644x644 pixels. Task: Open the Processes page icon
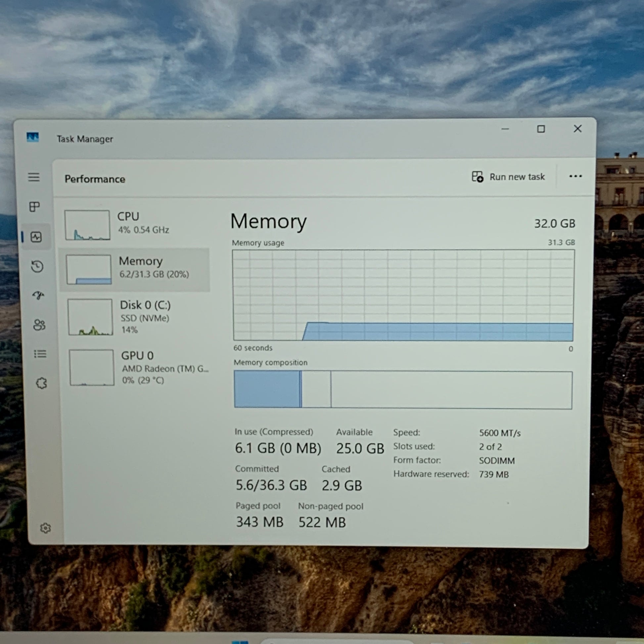pos(35,207)
